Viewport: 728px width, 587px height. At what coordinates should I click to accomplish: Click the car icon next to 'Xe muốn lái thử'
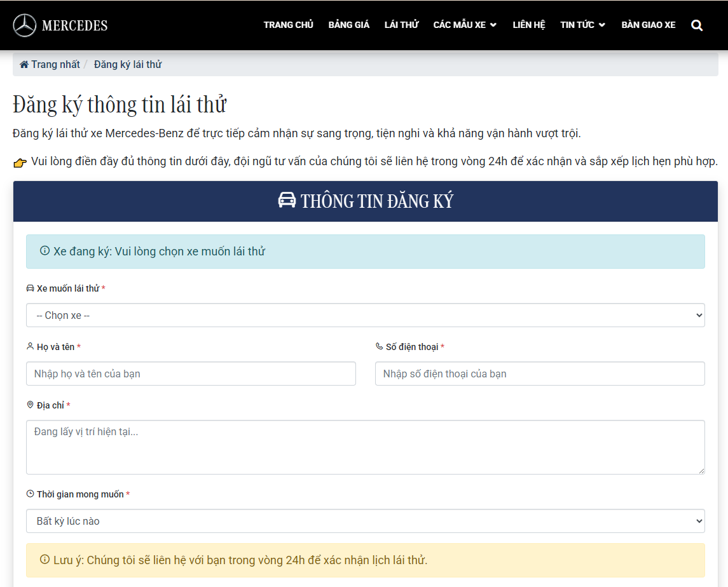coord(29,288)
